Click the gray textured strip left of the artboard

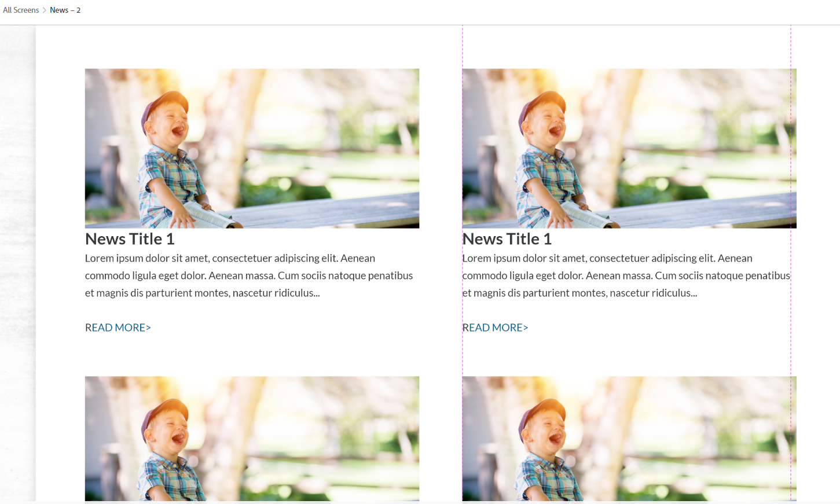(x=17, y=260)
